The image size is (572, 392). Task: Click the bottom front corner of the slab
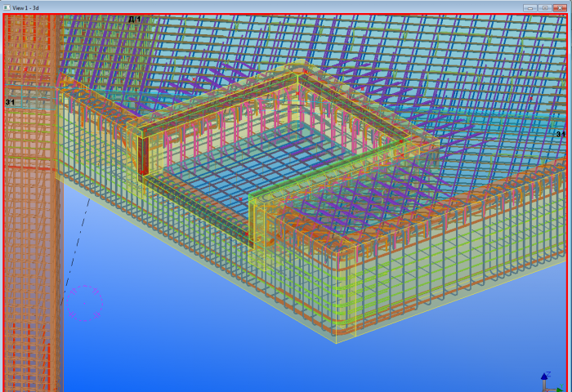pyautogui.click(x=336, y=342)
